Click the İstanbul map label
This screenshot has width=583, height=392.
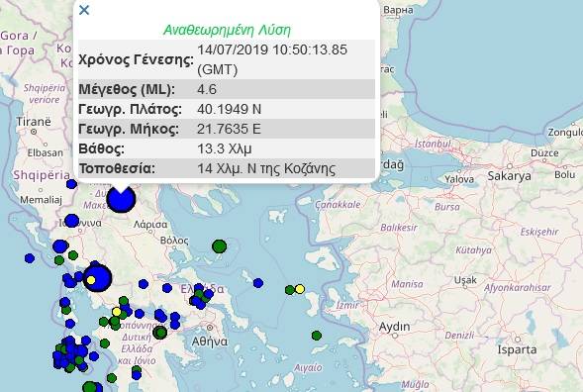(x=433, y=144)
